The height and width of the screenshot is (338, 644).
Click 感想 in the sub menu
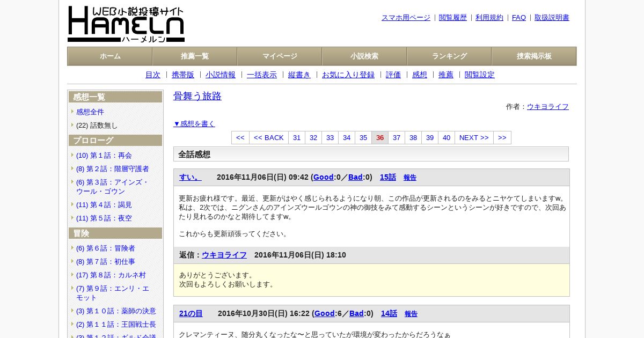pos(420,75)
